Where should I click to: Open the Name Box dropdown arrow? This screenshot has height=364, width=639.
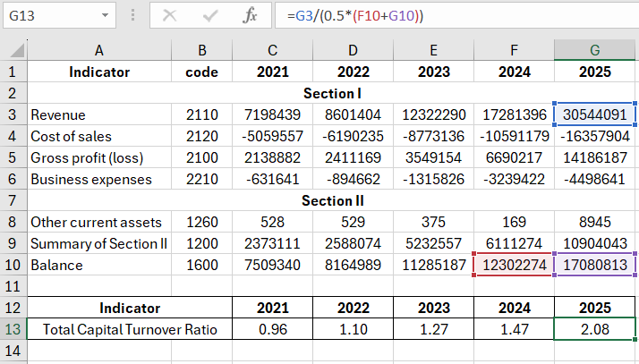pos(105,15)
